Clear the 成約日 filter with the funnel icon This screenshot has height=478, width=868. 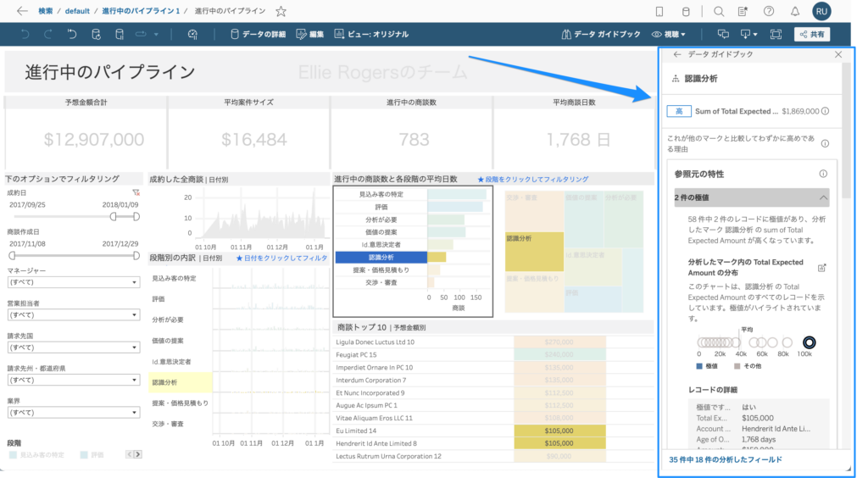click(x=136, y=193)
